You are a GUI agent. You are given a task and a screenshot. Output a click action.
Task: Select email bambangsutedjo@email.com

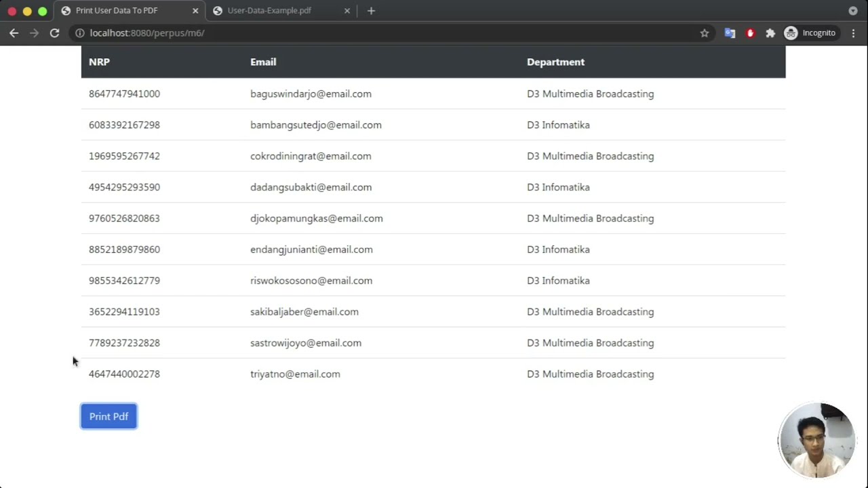pos(316,125)
